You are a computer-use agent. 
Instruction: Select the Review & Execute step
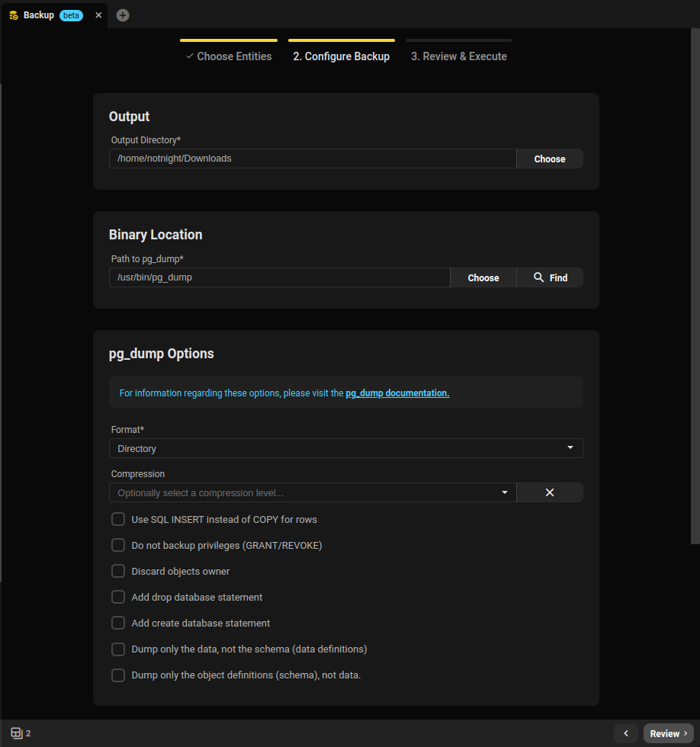tap(458, 56)
